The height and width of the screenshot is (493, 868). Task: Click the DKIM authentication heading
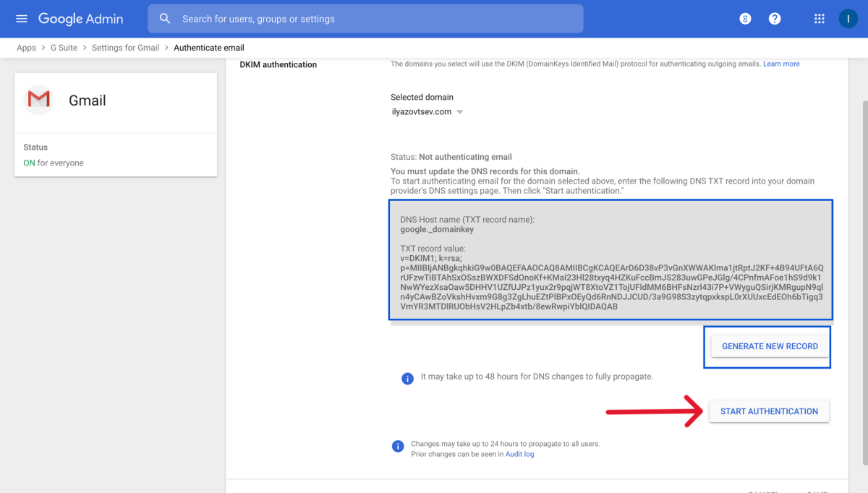[278, 64]
